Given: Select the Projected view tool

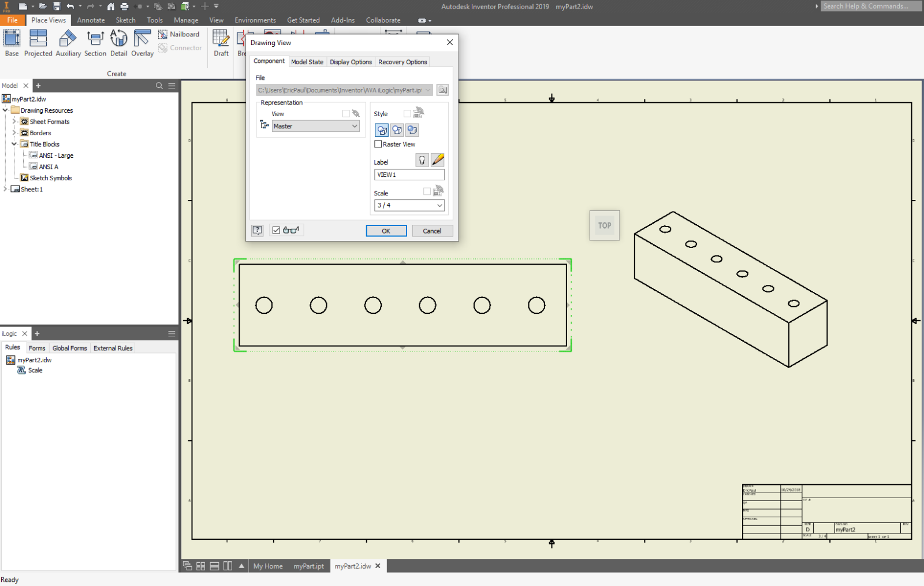Looking at the screenshot, I should [38, 42].
